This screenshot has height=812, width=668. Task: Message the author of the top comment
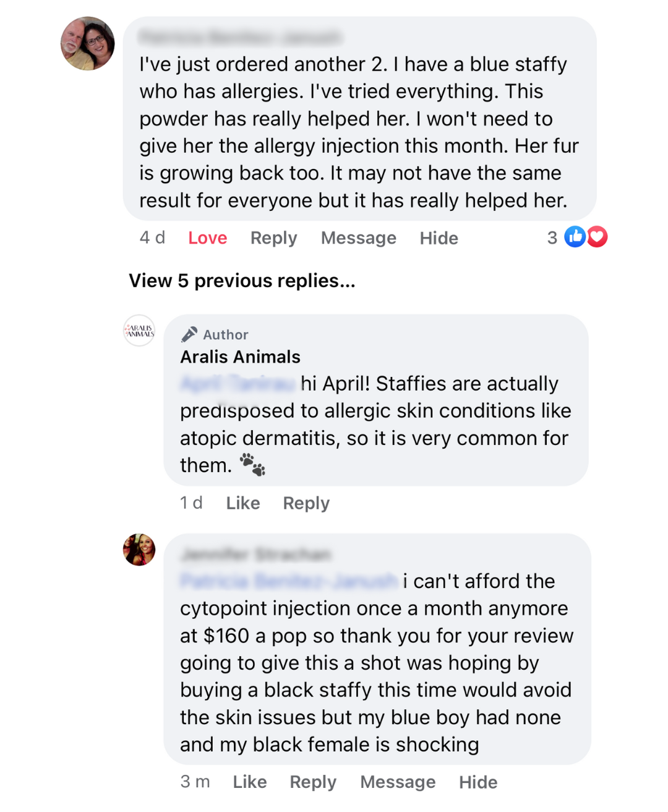(358, 238)
